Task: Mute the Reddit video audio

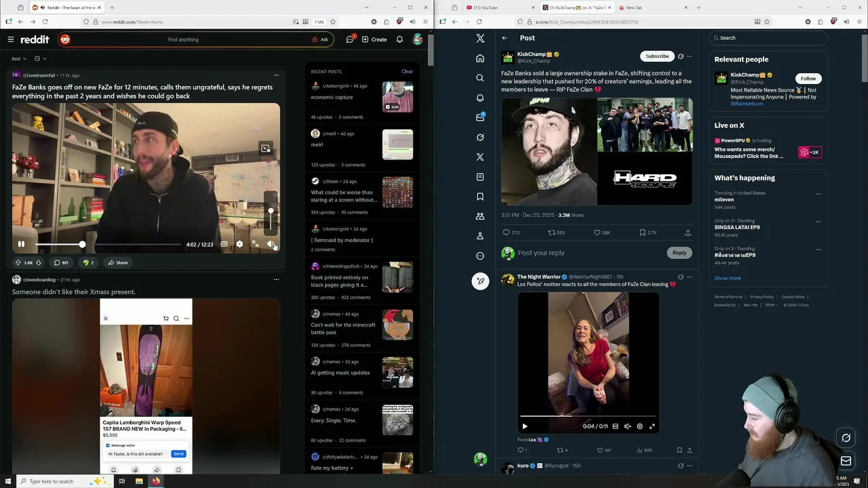Action: click(271, 244)
